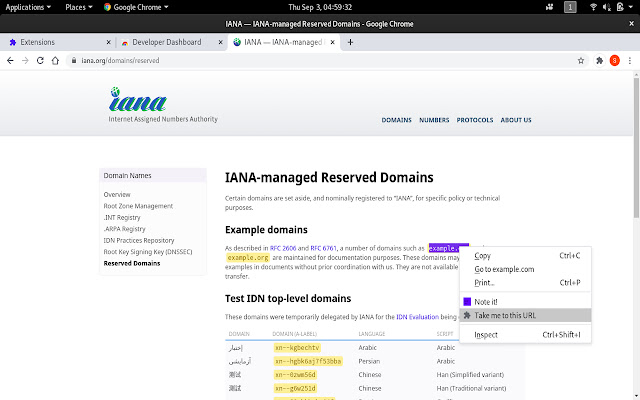Open .ARPA Registry in sidebar

click(124, 229)
